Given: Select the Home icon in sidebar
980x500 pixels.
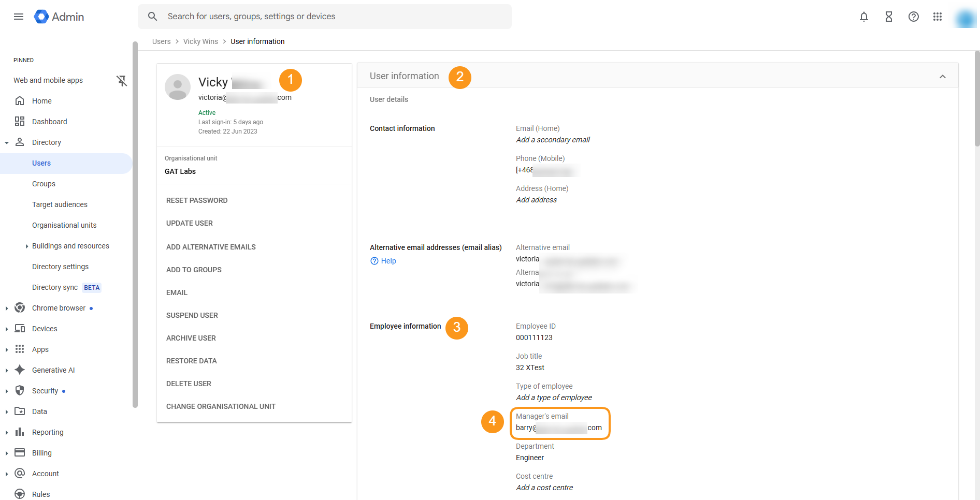Looking at the screenshot, I should (x=20, y=100).
